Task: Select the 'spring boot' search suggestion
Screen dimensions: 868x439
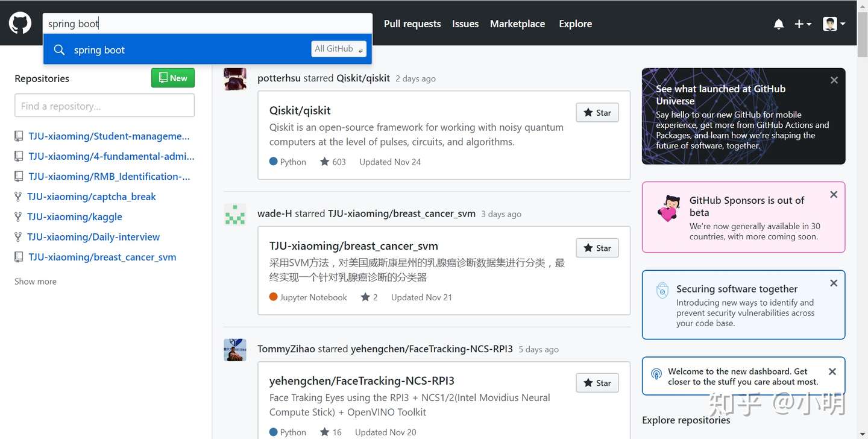Action: pyautogui.click(x=207, y=49)
